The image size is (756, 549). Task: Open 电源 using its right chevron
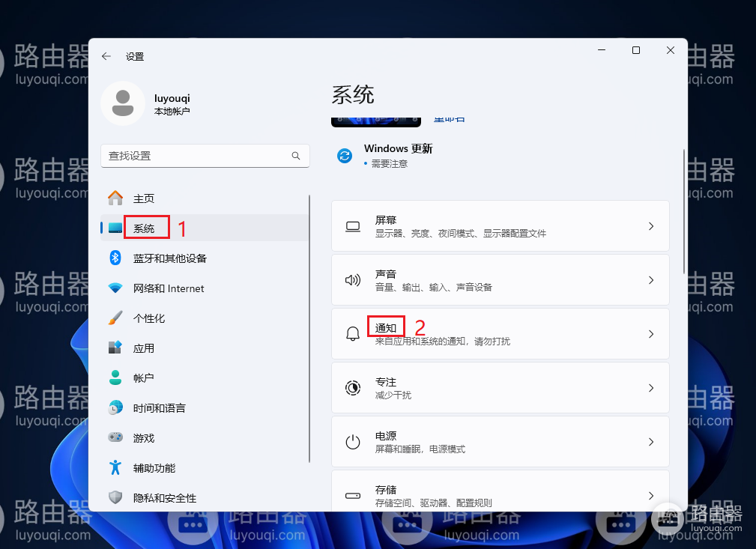[651, 442]
